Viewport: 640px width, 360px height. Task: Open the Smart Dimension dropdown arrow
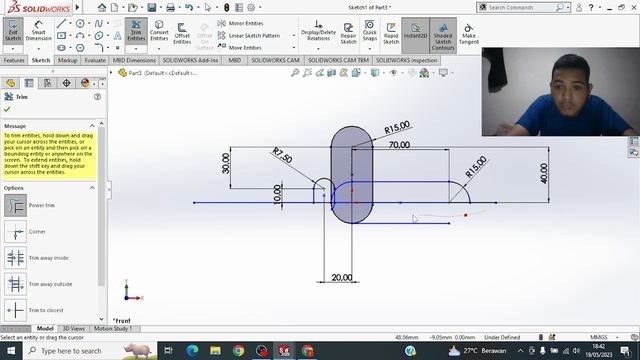(38, 49)
